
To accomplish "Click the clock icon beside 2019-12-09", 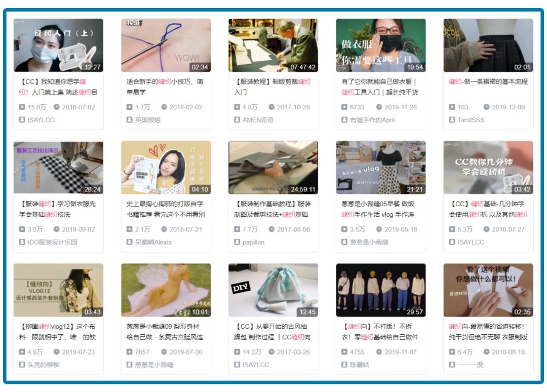I will click(486, 107).
